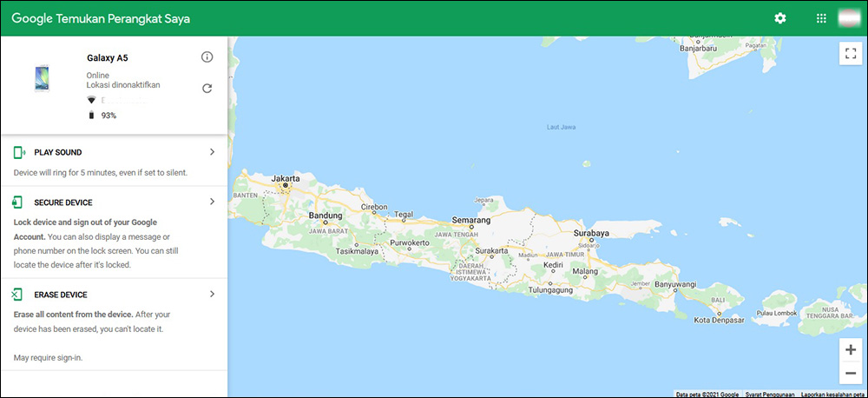Zoom out on the map
Viewport: 868px width, 398px height.
pyautogui.click(x=850, y=374)
